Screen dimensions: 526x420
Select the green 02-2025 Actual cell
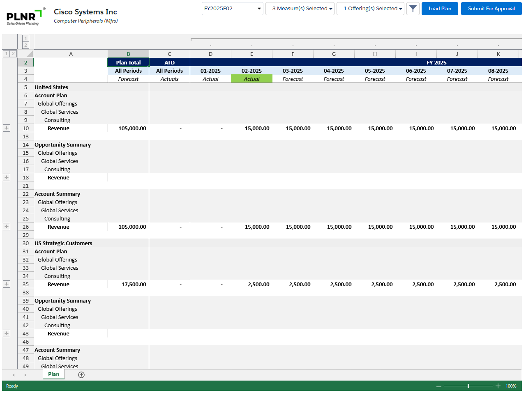coord(251,79)
